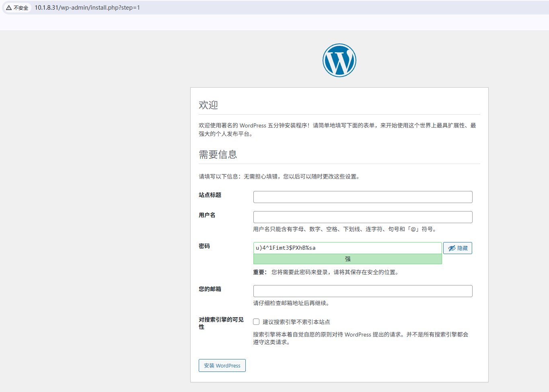
Task: Check 建议搜索引擎不索引本站点 checkbox
Action: coord(256,322)
